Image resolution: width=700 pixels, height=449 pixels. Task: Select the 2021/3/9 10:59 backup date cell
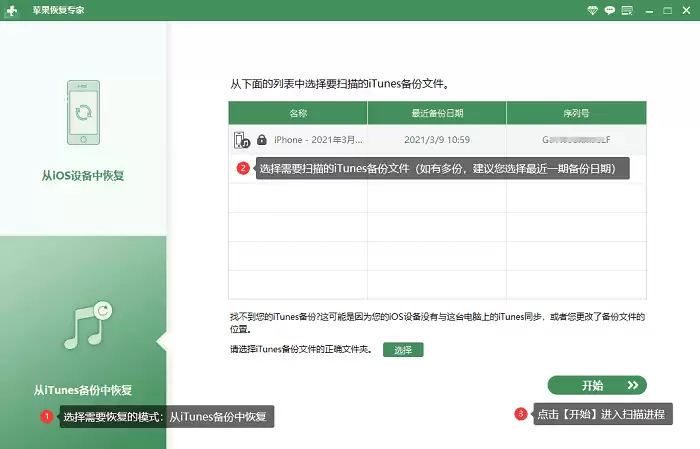point(437,140)
